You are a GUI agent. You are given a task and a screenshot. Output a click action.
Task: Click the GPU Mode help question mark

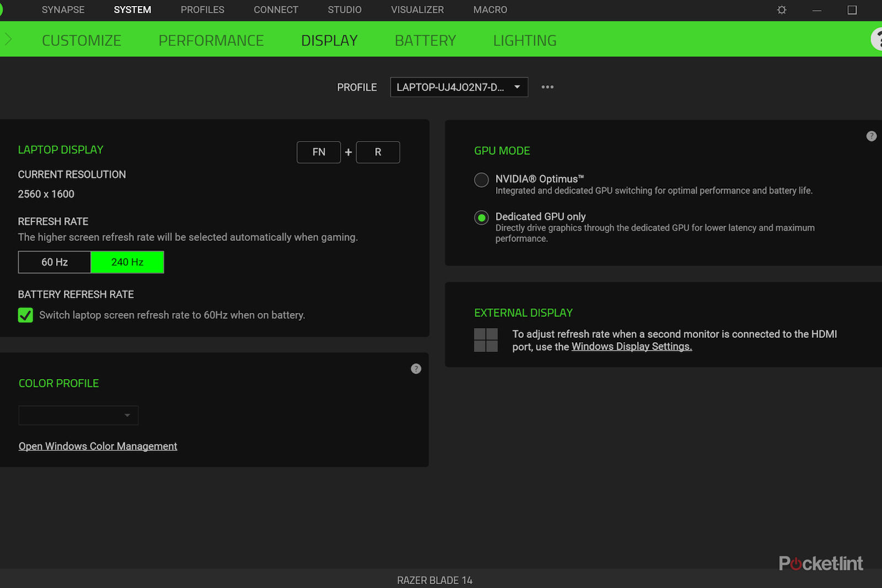pyautogui.click(x=871, y=136)
